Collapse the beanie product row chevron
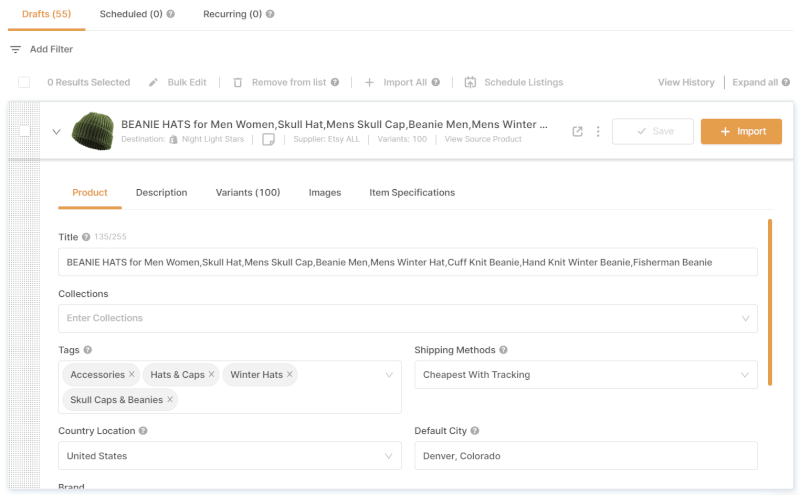Image resolution: width=800 pixels, height=495 pixels. tap(57, 132)
